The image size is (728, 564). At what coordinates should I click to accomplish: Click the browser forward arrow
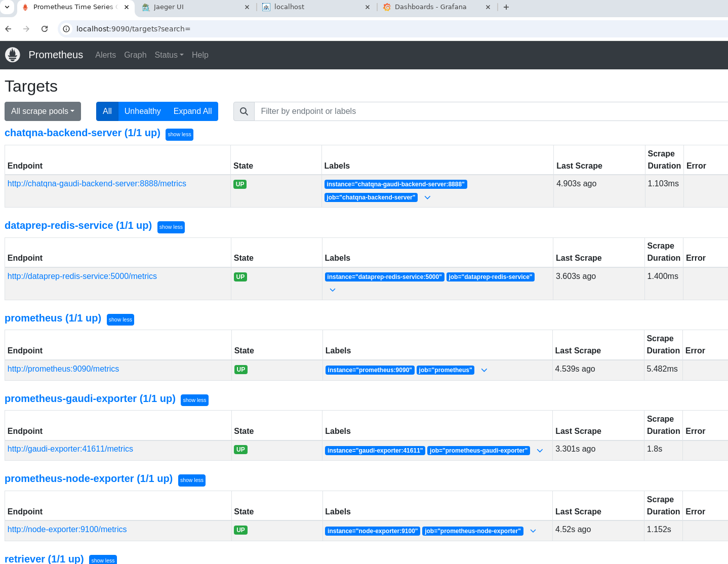tap(26, 29)
